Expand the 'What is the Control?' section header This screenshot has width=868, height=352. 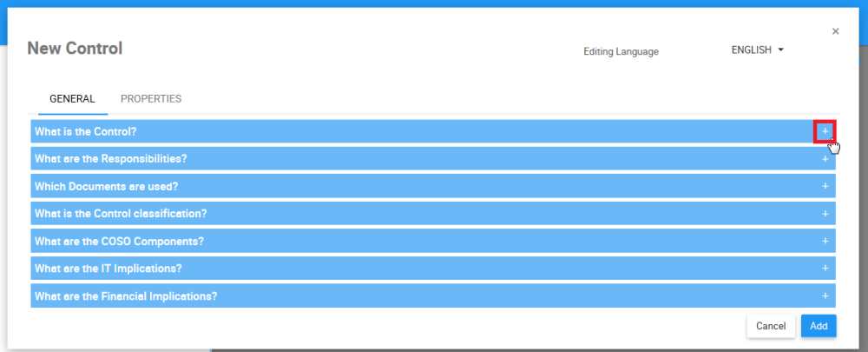click(85, 131)
